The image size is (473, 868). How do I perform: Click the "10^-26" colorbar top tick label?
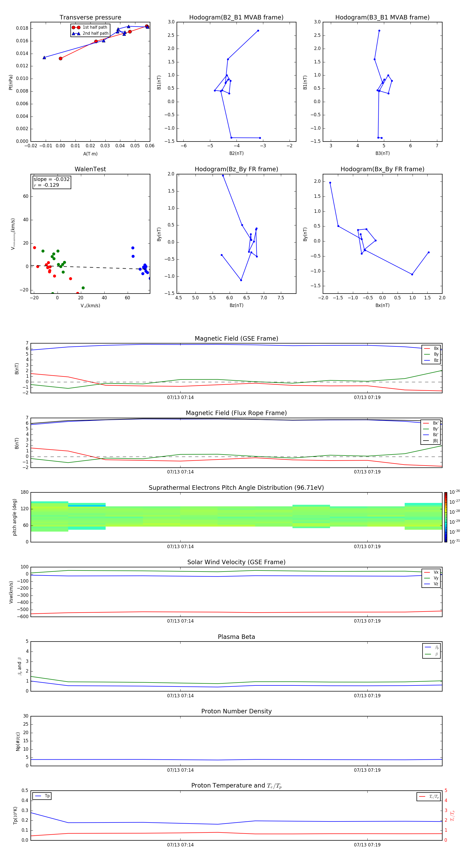point(455,492)
